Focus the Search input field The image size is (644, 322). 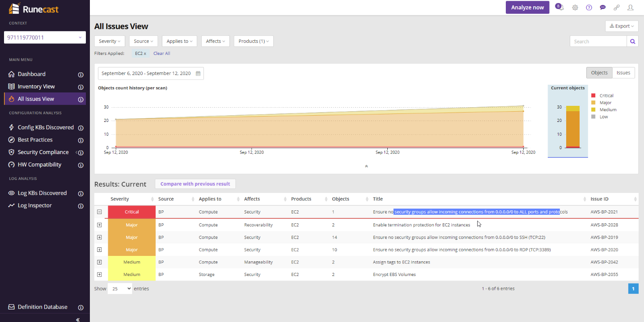click(598, 41)
